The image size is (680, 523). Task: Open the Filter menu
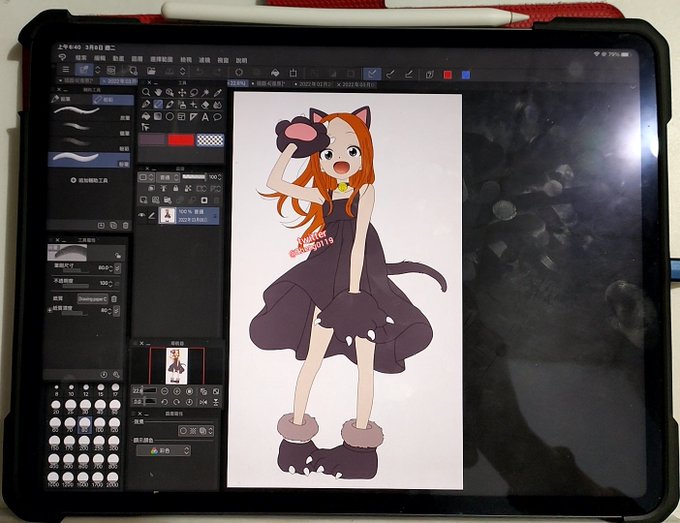(x=204, y=60)
